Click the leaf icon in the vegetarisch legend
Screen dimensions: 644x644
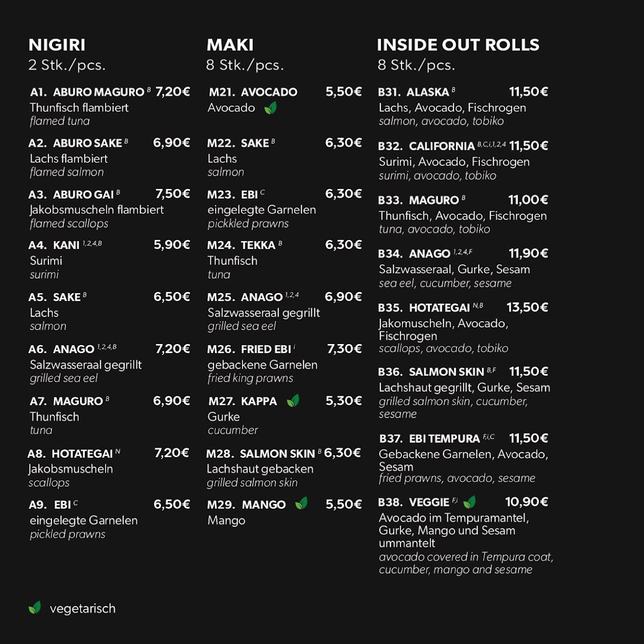tap(35, 608)
